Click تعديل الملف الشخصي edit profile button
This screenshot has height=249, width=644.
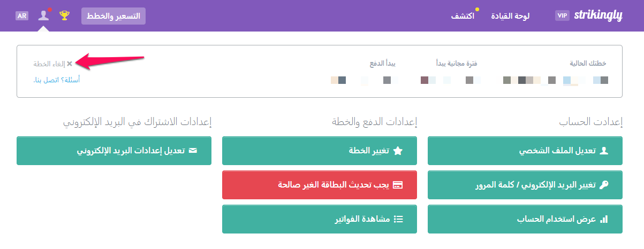pyautogui.click(x=525, y=151)
